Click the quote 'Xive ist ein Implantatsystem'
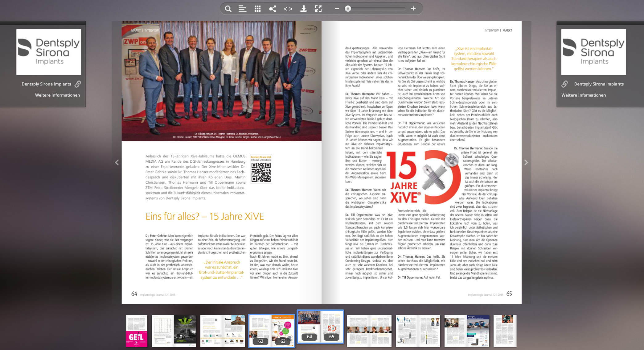 tap(474, 59)
